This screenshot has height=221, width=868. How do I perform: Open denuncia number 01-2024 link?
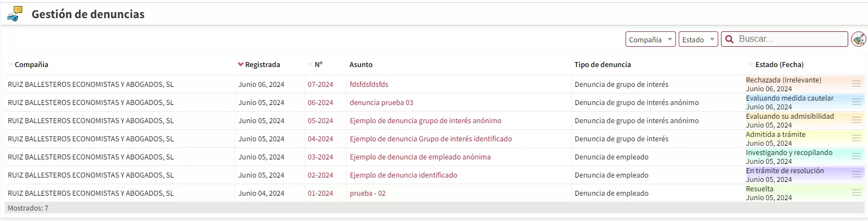[320, 193]
